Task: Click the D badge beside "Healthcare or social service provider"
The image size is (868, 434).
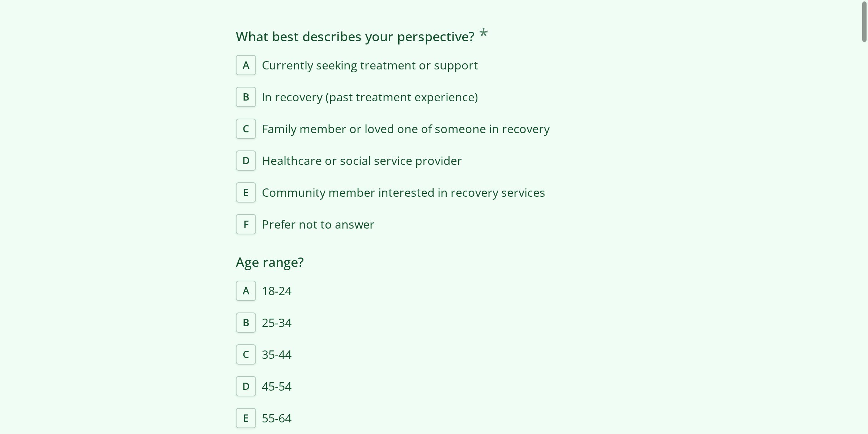Action: [246, 161]
